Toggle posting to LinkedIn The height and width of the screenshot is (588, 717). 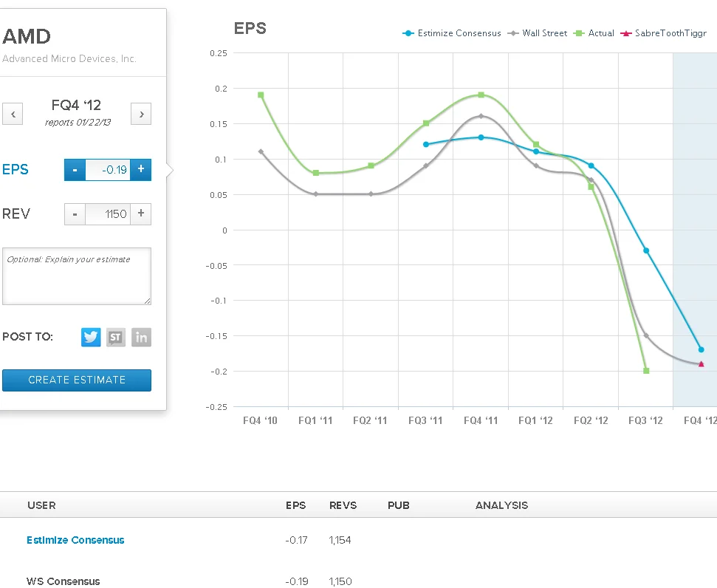(141, 338)
